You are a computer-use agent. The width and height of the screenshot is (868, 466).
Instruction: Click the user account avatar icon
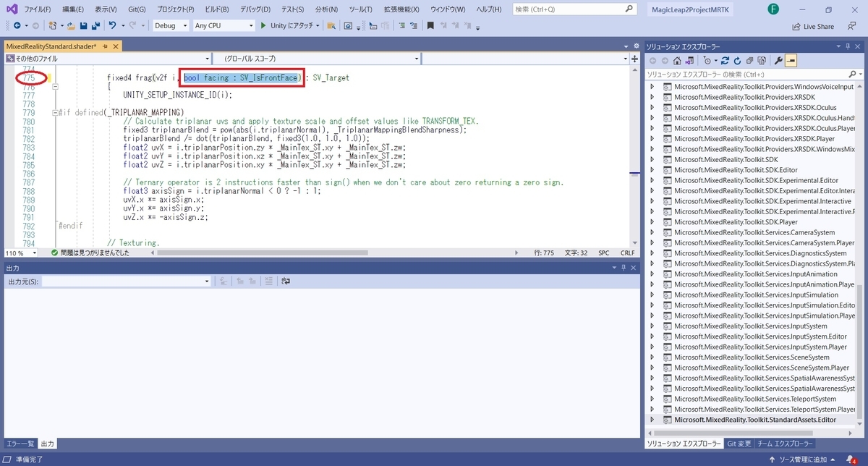pyautogui.click(x=774, y=9)
